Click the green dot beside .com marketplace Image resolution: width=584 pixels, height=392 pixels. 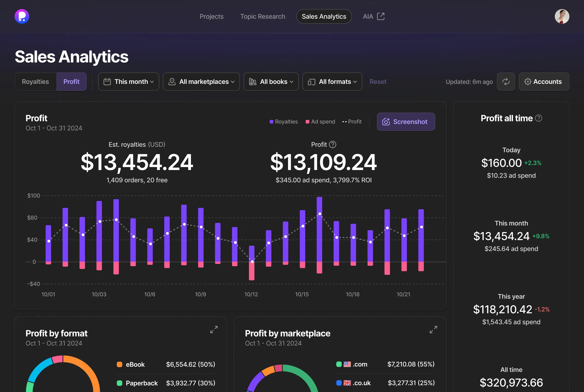coord(339,364)
